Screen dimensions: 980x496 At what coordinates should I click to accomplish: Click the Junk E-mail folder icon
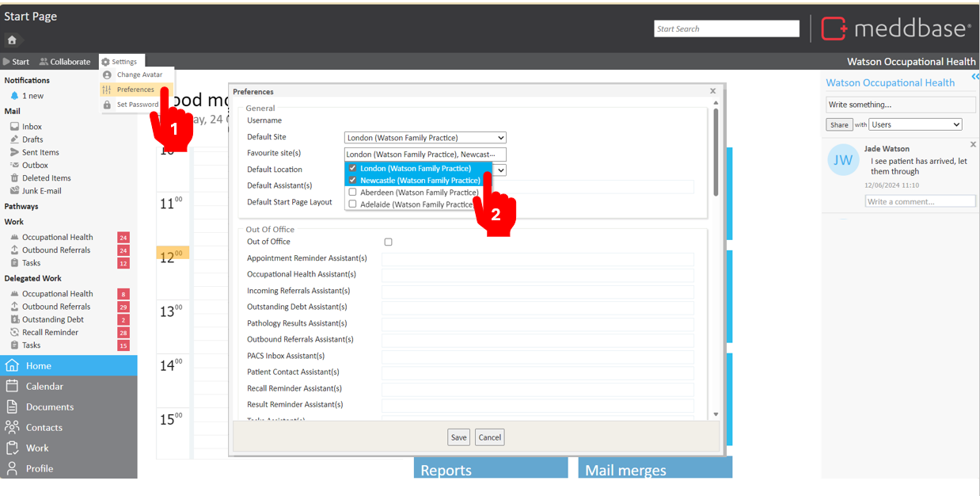[x=14, y=191]
